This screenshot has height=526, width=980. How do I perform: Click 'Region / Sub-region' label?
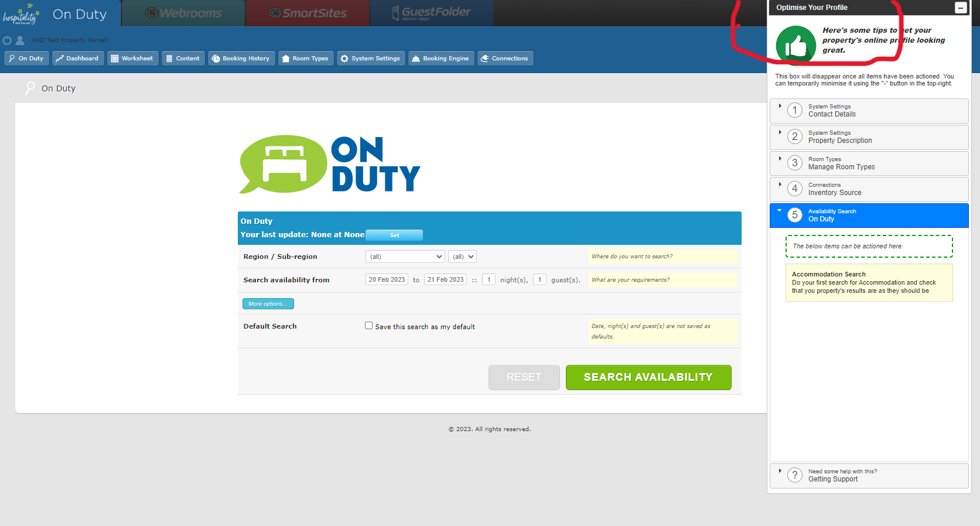[x=280, y=257]
